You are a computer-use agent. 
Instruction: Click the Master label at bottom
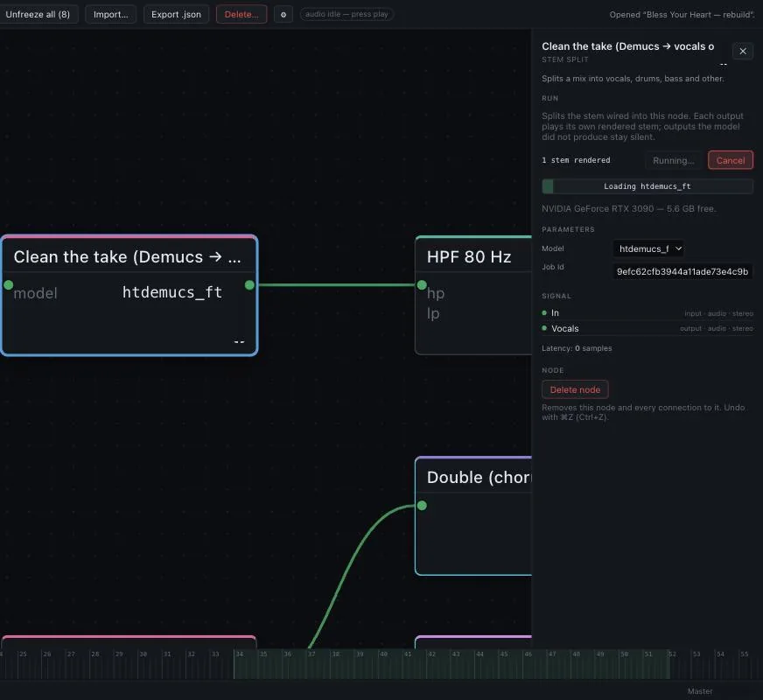point(700,691)
